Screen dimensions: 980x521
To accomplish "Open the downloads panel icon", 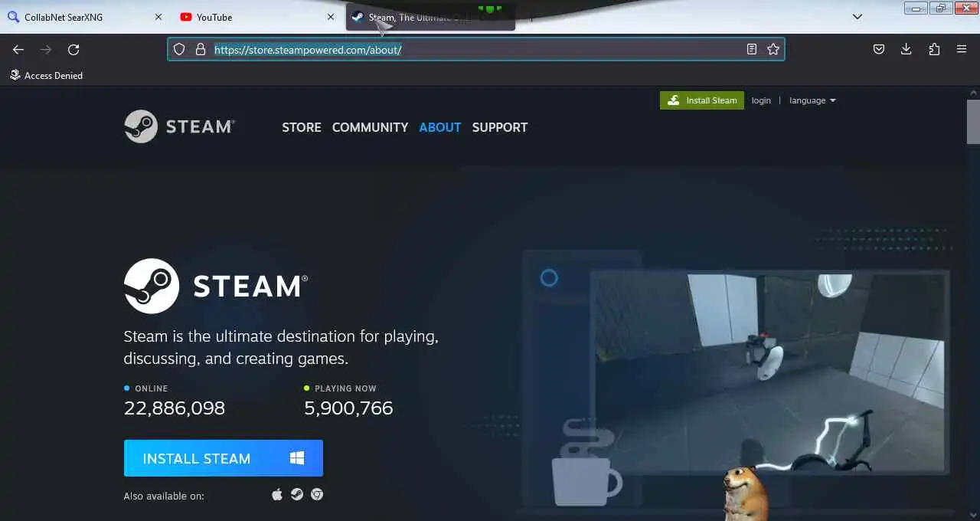I will 906,49.
